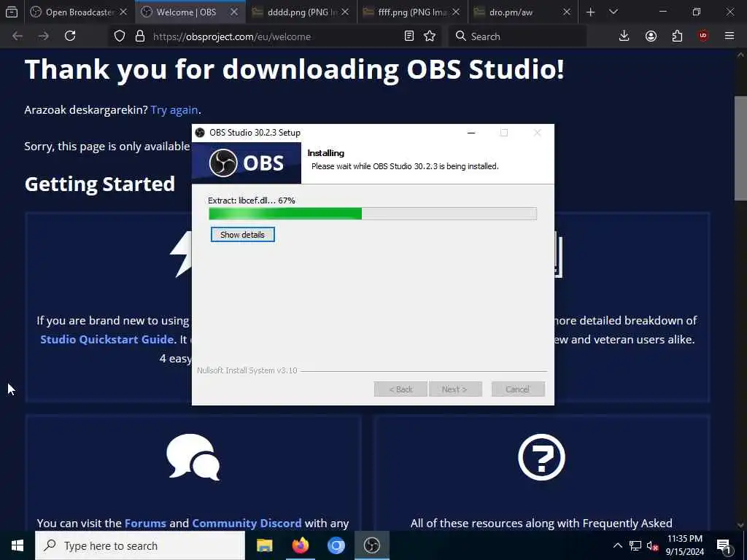Go forward to the next page
Image resolution: width=747 pixels, height=560 pixels.
[x=43, y=36]
